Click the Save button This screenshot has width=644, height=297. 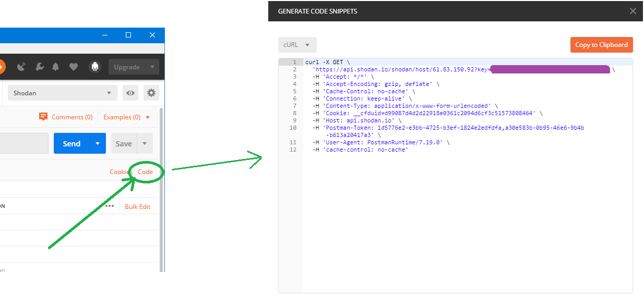(124, 143)
